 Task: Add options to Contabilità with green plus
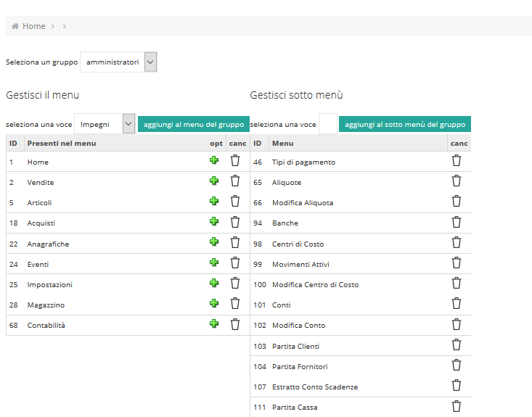coord(214,323)
